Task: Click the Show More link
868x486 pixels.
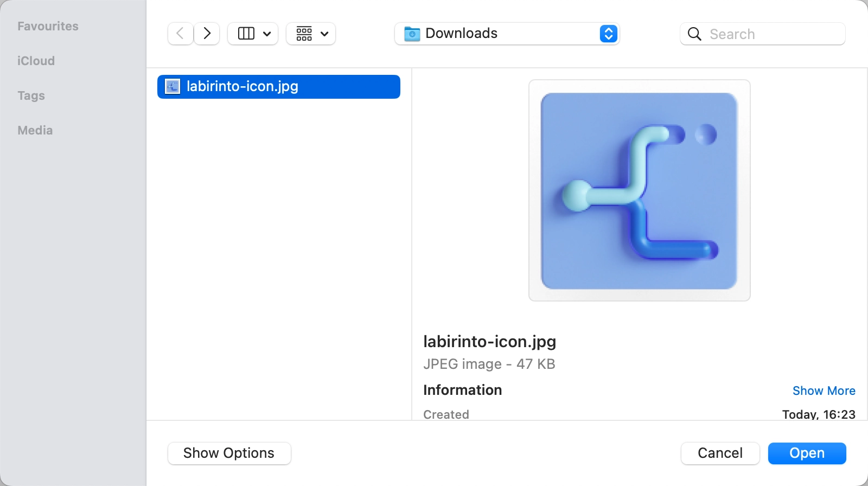Action: coord(824,391)
